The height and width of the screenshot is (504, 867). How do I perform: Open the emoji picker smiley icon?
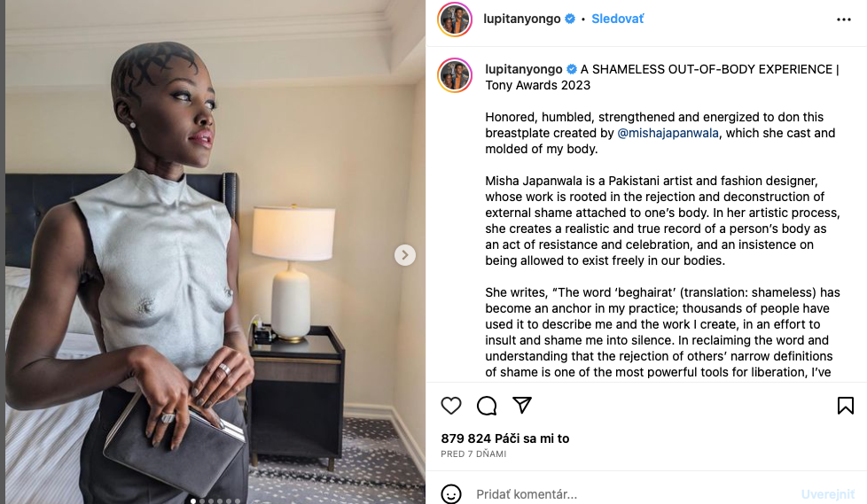click(x=451, y=494)
